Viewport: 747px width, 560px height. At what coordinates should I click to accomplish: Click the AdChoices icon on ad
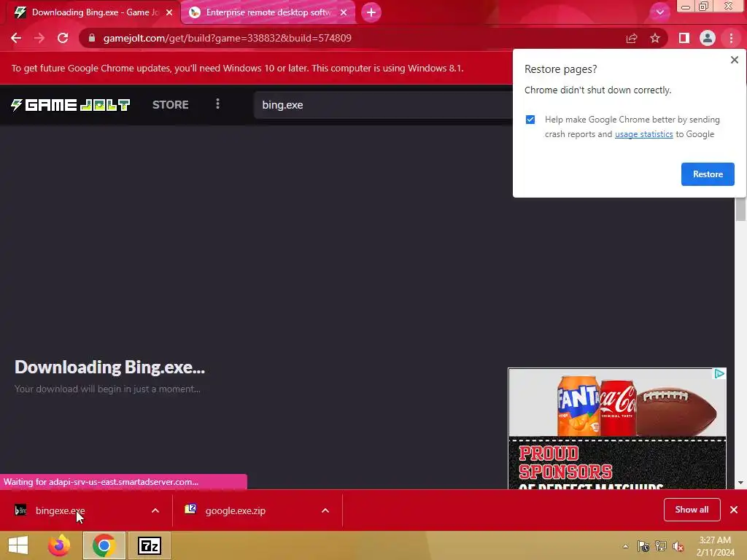(719, 374)
